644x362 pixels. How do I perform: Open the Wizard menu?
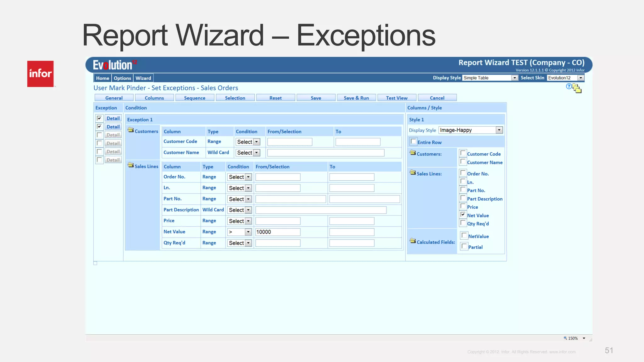[143, 78]
